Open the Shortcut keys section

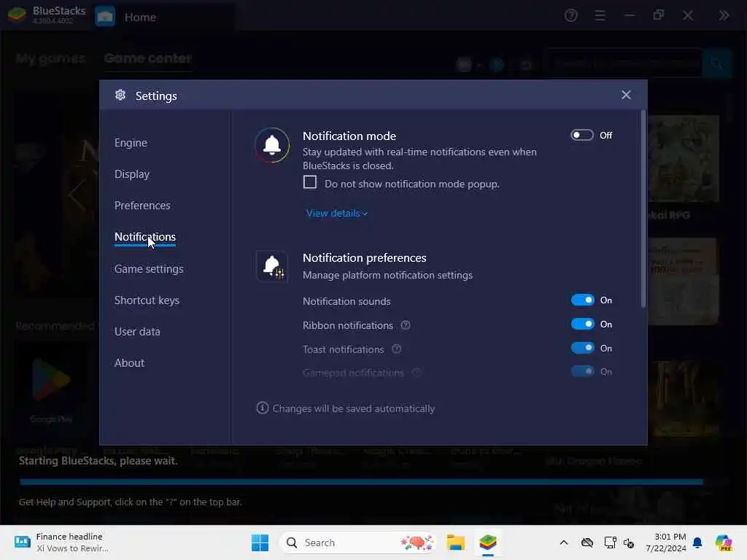[147, 300]
